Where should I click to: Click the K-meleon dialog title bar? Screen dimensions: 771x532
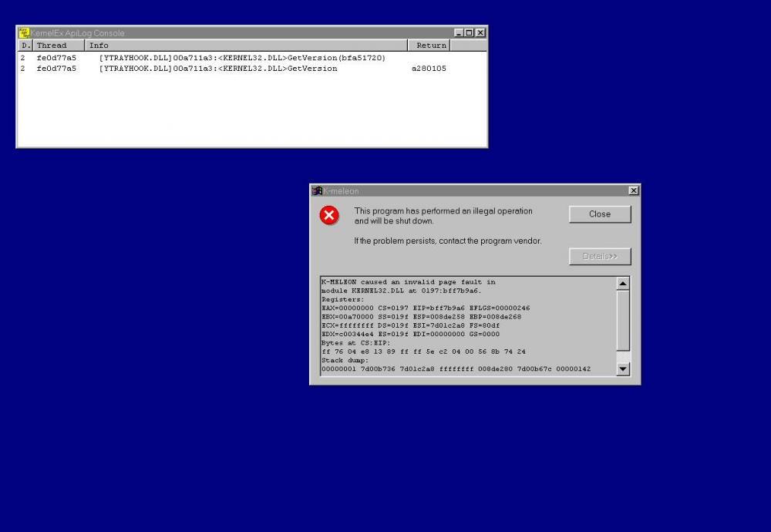click(x=475, y=190)
